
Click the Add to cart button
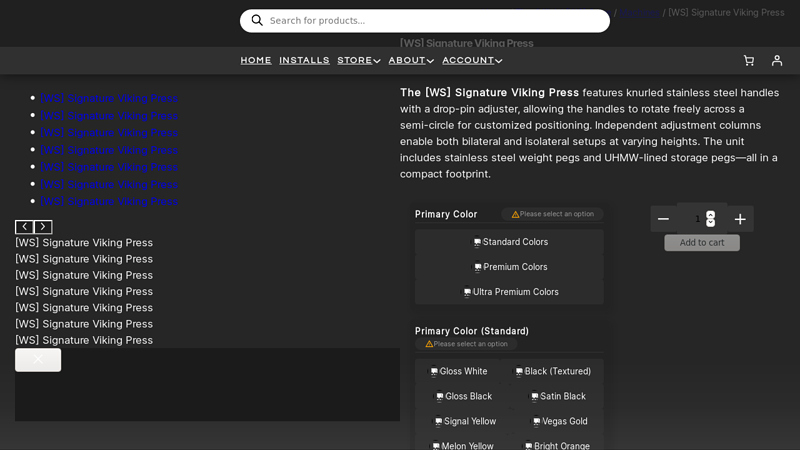[x=702, y=243]
